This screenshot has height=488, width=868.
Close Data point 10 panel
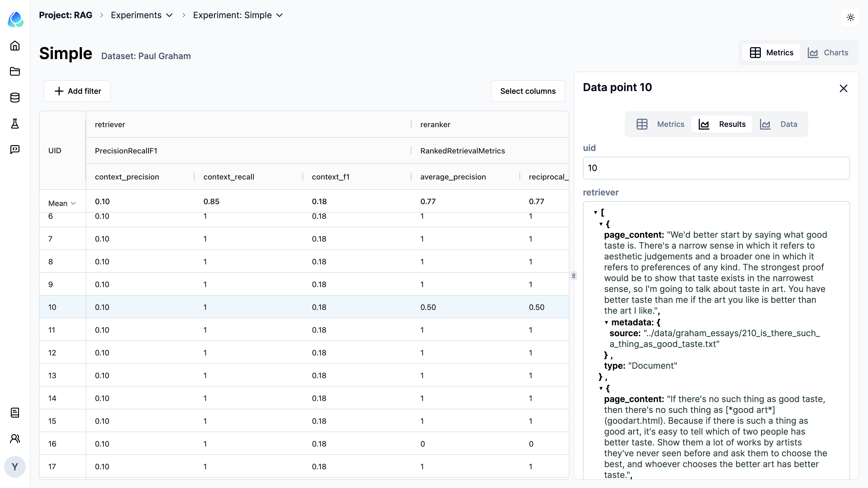pos(844,88)
